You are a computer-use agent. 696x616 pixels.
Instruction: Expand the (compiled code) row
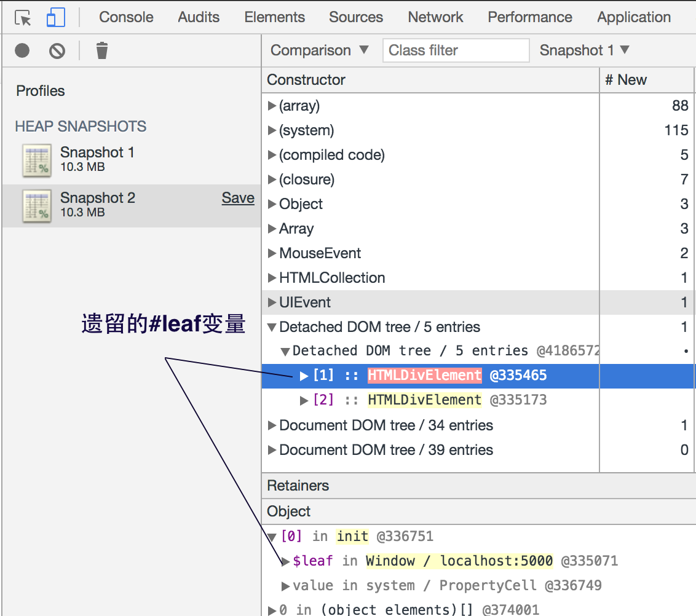pyautogui.click(x=272, y=155)
